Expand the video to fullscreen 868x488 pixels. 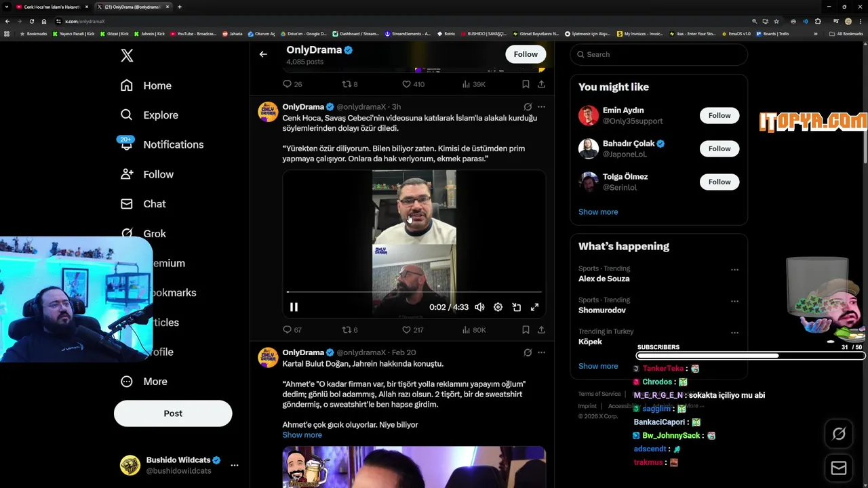click(534, 307)
